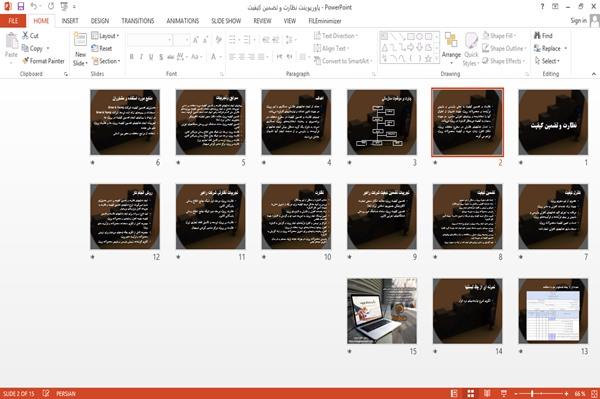Open PowerPoint Help question mark
Image resolution: width=600 pixels, height=399 pixels.
(x=542, y=7)
